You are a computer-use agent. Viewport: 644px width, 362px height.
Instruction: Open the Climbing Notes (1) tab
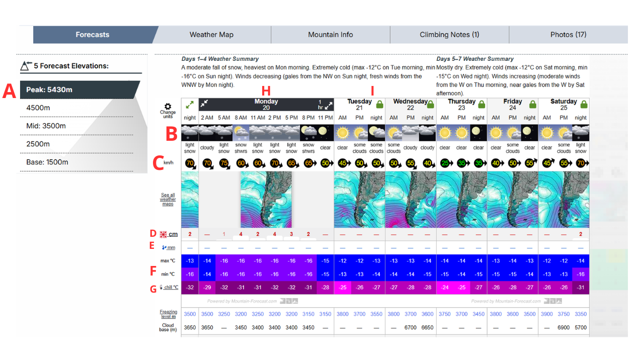[450, 35]
